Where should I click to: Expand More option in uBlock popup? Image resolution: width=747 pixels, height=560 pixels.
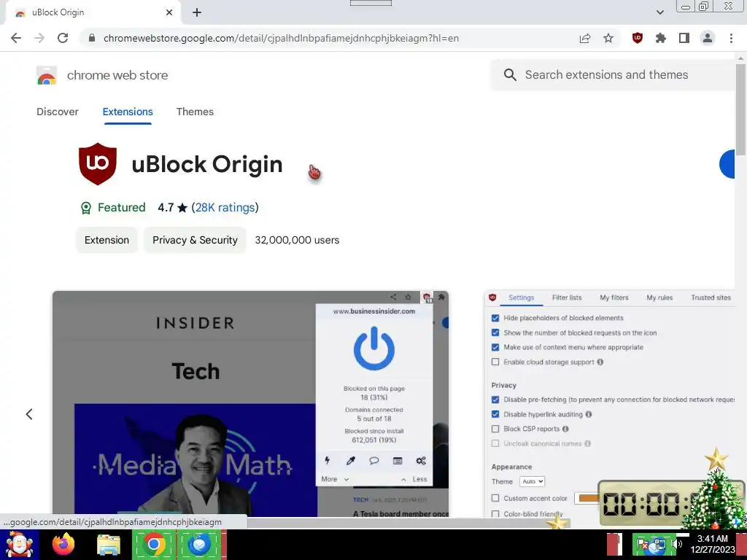335,479
